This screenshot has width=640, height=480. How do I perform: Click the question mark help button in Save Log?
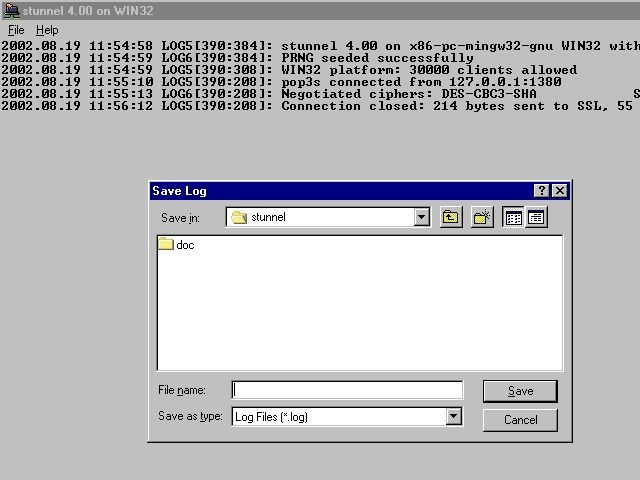pos(541,191)
